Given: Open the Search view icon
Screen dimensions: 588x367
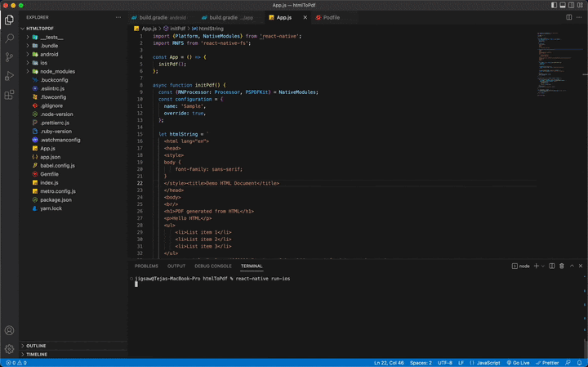Looking at the screenshot, I should pos(9,38).
